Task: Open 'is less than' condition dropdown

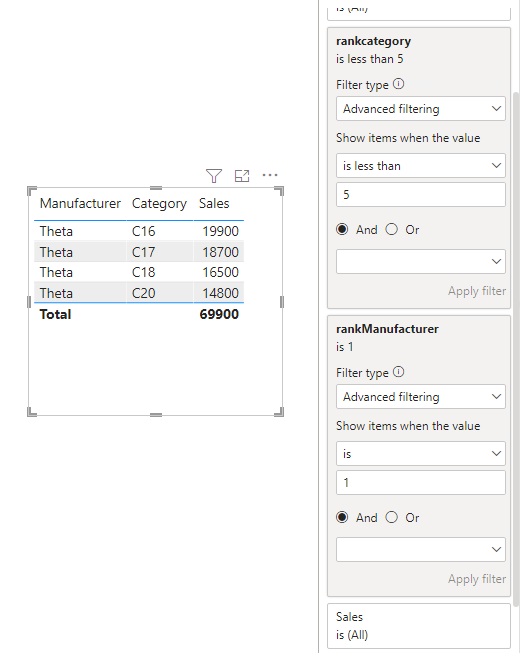Action: point(421,166)
